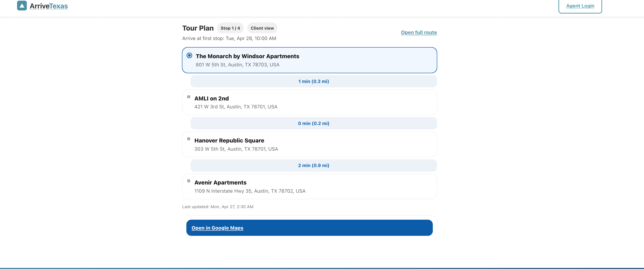The height and width of the screenshot is (269, 644).
Task: Click address 801 W 5th St, Austin
Action: pyautogui.click(x=238, y=65)
